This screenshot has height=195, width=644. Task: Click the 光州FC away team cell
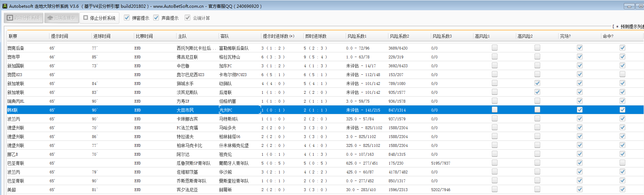pos(226,110)
